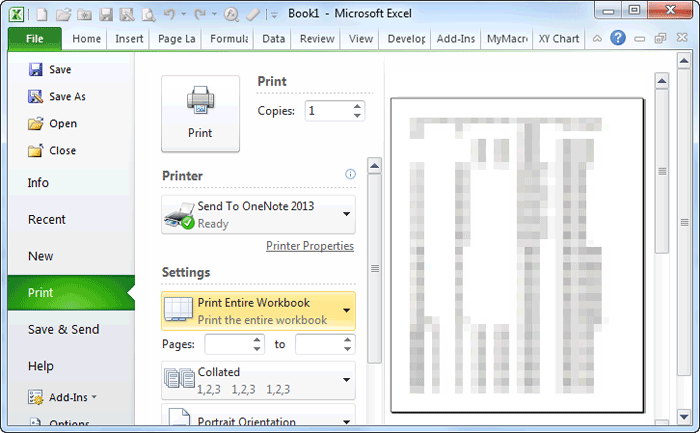The height and width of the screenshot is (433, 700).
Task: Click the Add-Ins gear icon in sidebar
Action: tap(35, 397)
